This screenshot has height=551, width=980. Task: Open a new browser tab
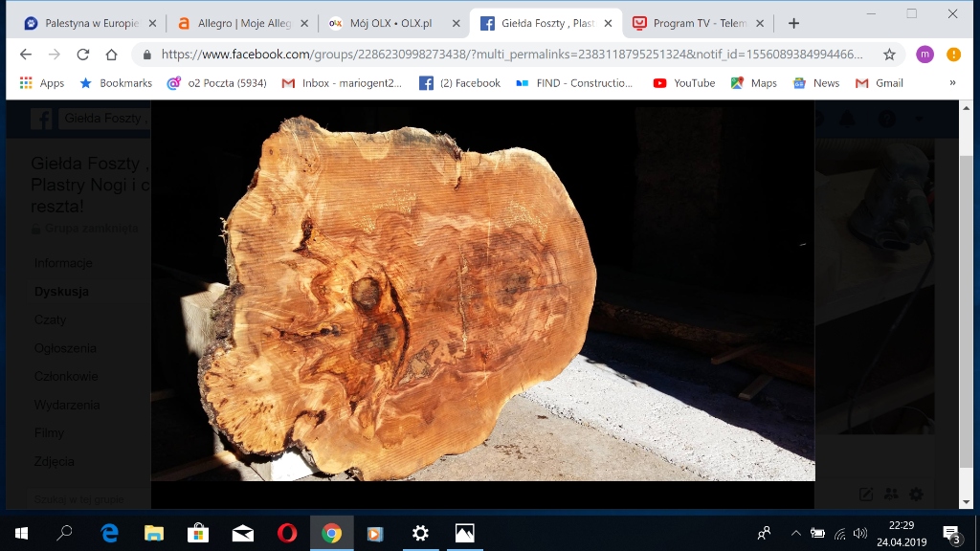pos(793,23)
